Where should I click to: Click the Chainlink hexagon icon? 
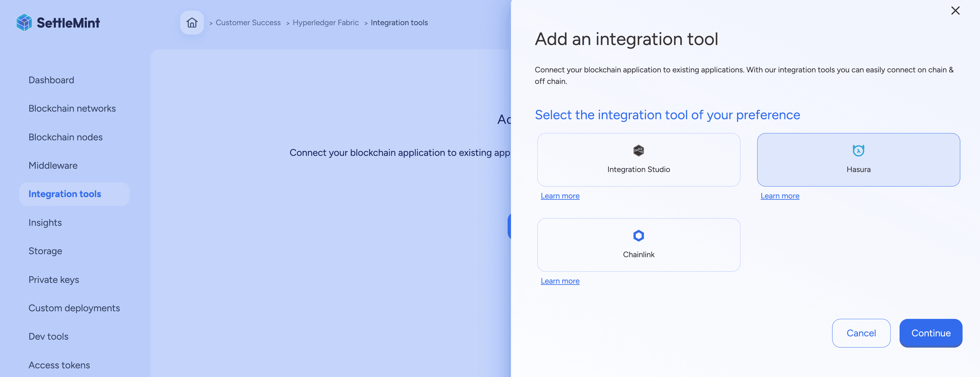[638, 236]
